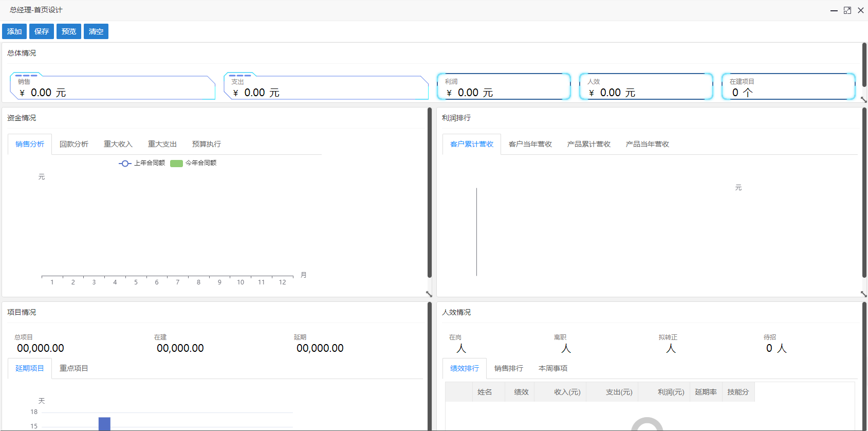Select the 预算执行 tab

tap(207, 144)
